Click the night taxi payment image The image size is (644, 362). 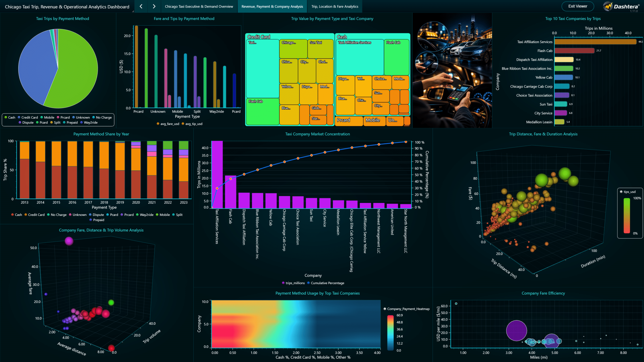[452, 70]
